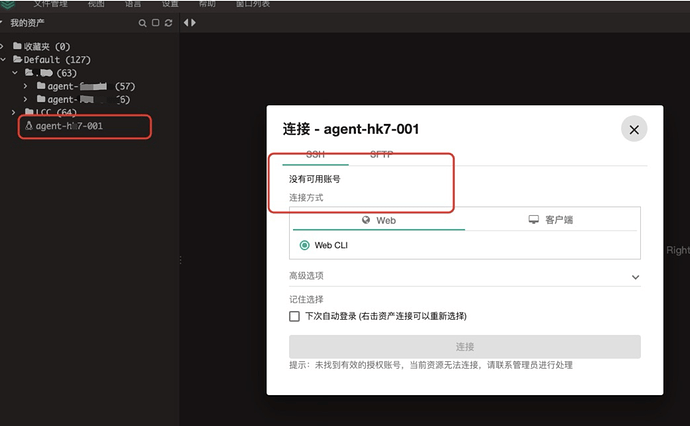The width and height of the screenshot is (690, 426).
Task: Click the square icon in 我的资产 header
Action: coord(155,22)
